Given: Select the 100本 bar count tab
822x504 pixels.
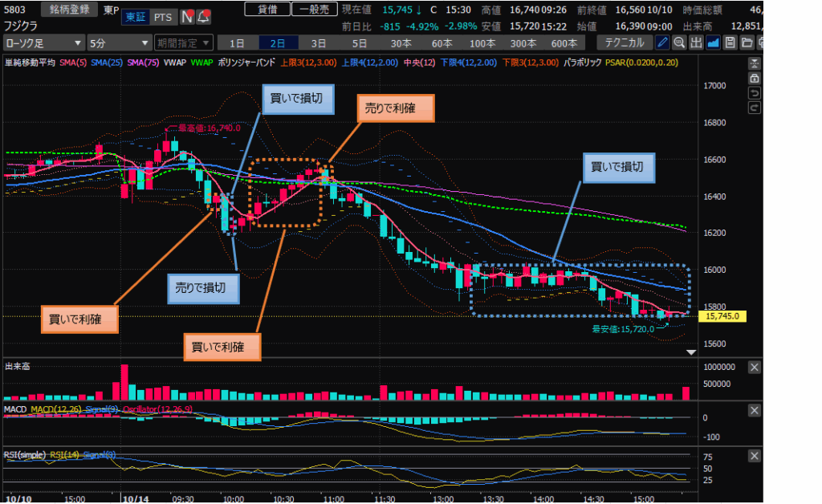Looking at the screenshot, I should (x=482, y=43).
